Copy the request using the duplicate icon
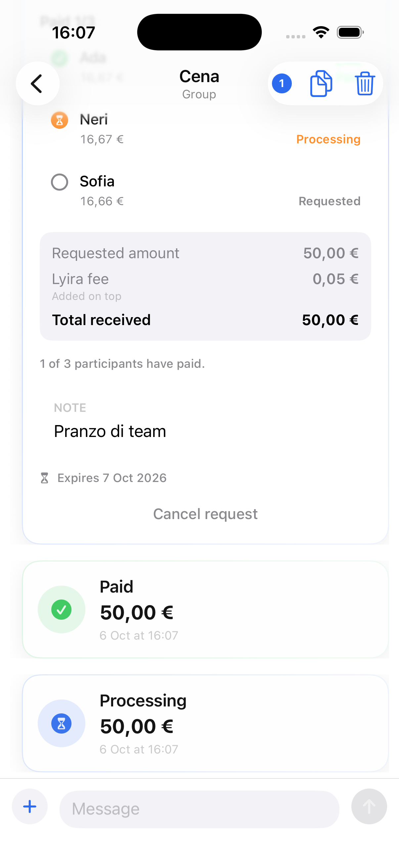 [x=321, y=83]
